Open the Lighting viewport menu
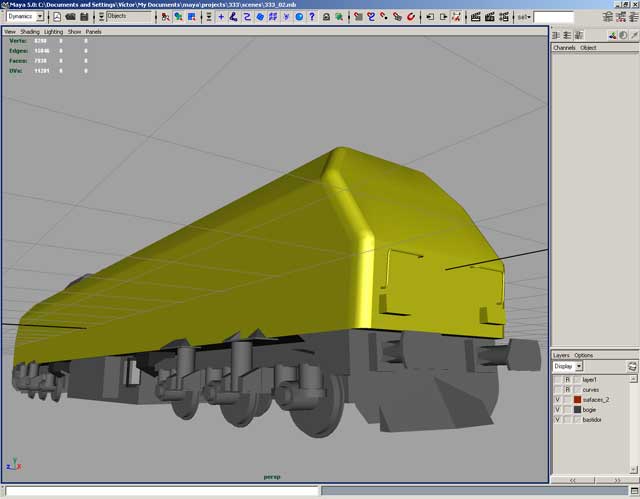The image size is (640, 499). point(53,32)
